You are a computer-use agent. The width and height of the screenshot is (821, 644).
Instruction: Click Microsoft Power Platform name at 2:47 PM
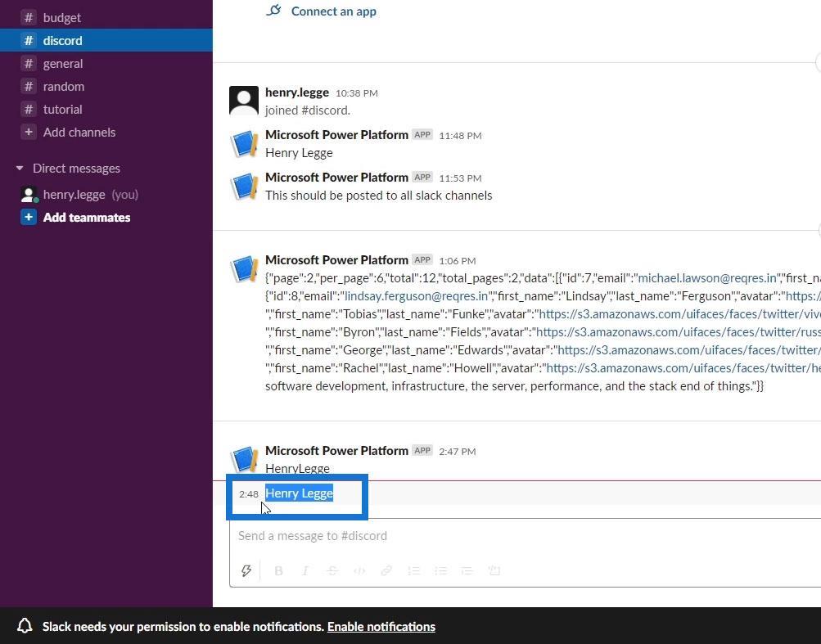coord(336,450)
